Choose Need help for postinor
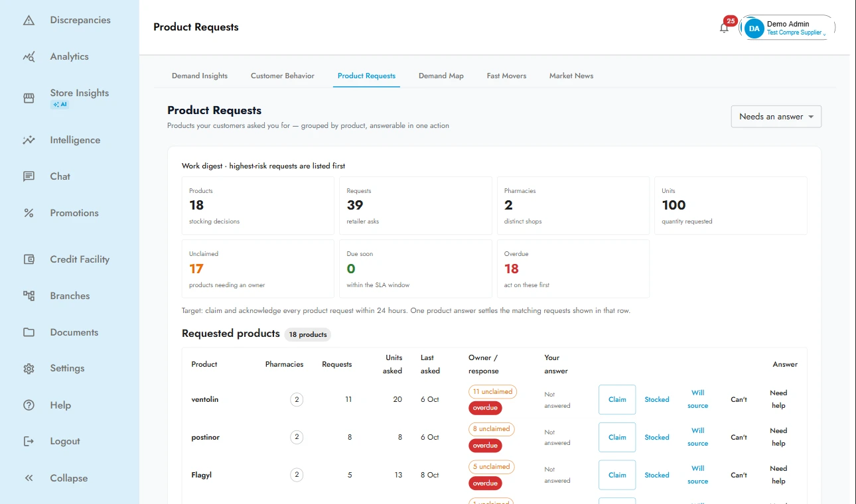856x504 pixels. [778, 437]
